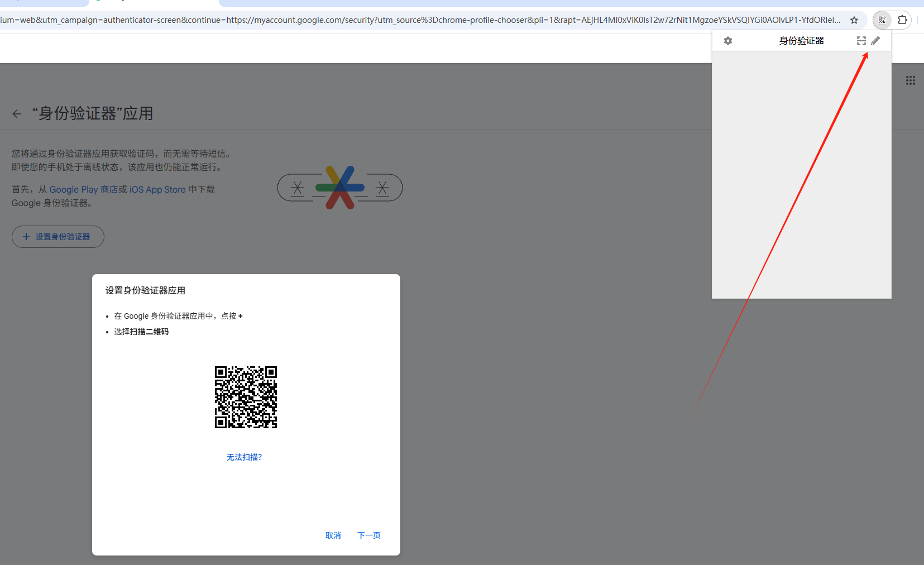Open the extensions puzzle icon
This screenshot has width=924, height=565.
(x=902, y=20)
